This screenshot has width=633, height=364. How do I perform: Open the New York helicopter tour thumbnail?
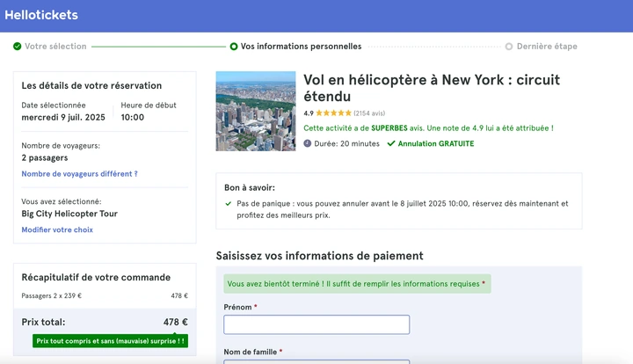[x=256, y=111]
